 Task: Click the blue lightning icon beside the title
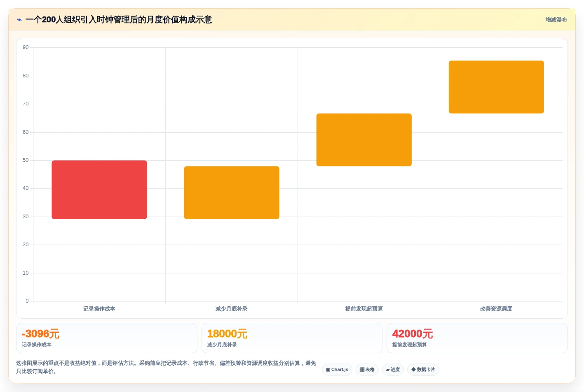coord(19,20)
